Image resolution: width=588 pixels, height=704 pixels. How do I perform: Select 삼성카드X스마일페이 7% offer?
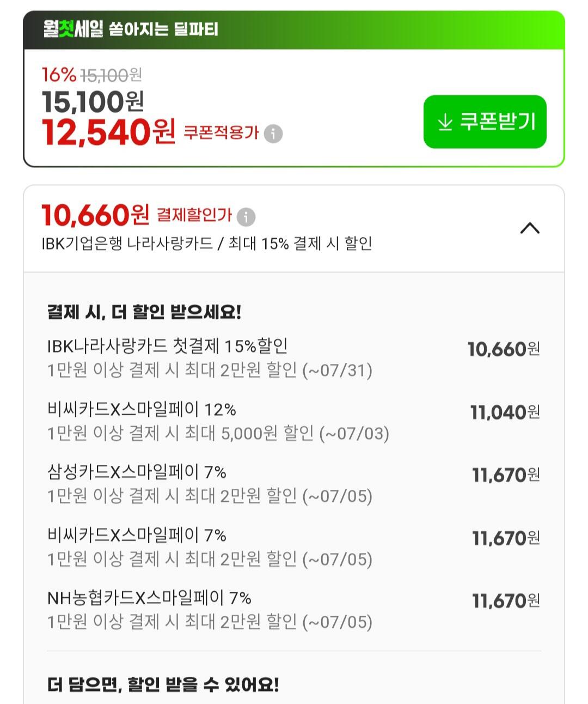(x=294, y=484)
